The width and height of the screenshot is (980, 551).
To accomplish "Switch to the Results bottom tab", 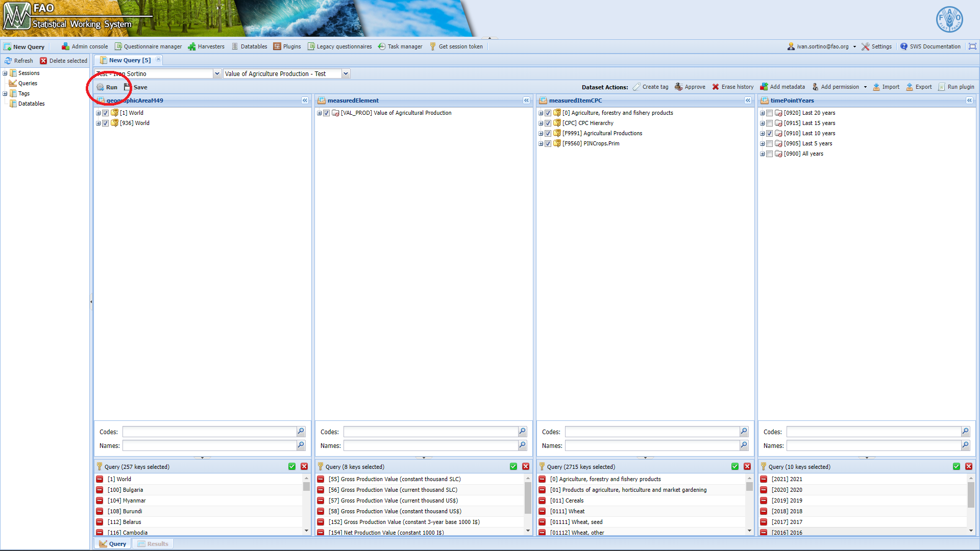I will (x=153, y=544).
